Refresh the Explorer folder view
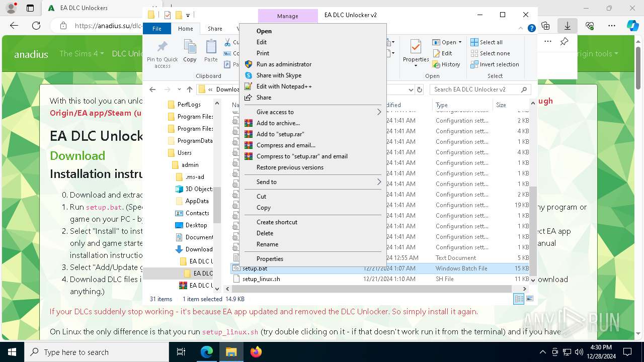The width and height of the screenshot is (644, 362). pos(420,89)
